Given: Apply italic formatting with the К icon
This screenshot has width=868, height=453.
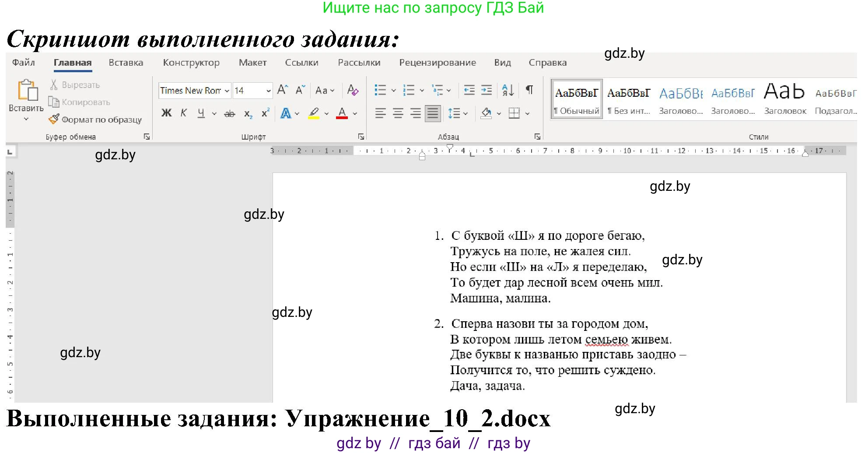Looking at the screenshot, I should point(184,113).
